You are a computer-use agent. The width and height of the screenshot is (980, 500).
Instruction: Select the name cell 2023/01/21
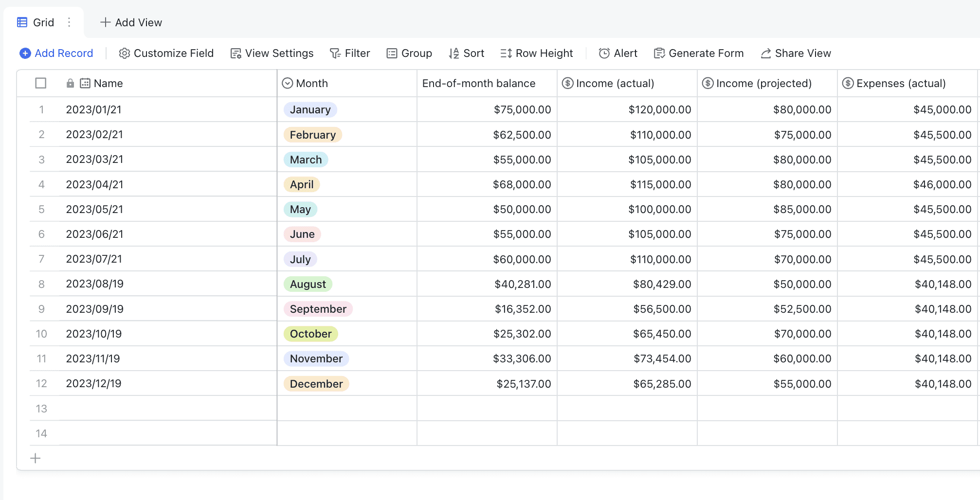pyautogui.click(x=168, y=109)
